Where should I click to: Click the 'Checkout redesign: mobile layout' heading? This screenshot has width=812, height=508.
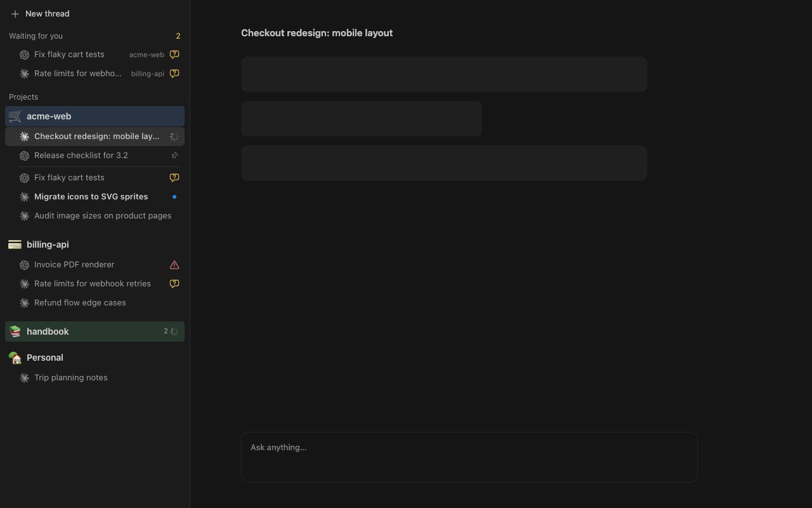click(317, 33)
